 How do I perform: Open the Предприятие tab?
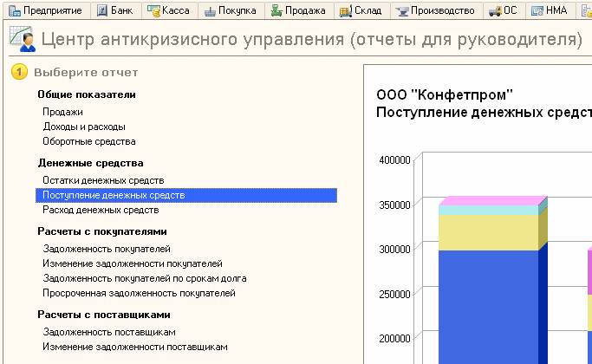point(46,10)
